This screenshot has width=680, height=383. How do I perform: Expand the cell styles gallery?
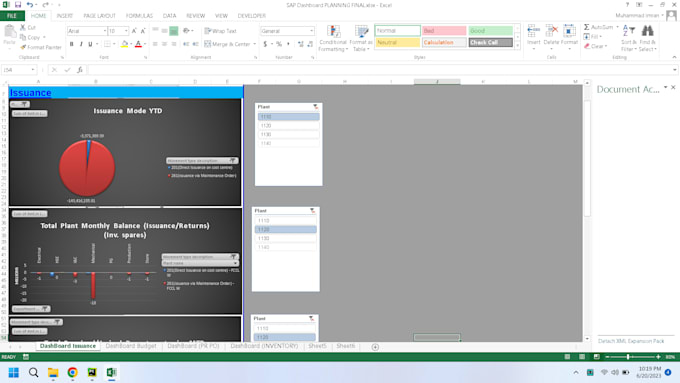coord(517,45)
